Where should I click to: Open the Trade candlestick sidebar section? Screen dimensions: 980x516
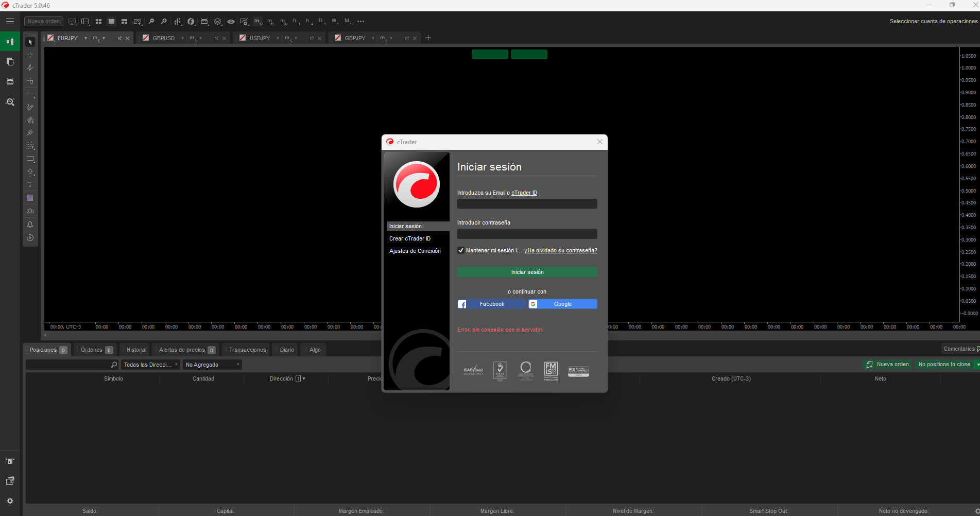tap(10, 42)
